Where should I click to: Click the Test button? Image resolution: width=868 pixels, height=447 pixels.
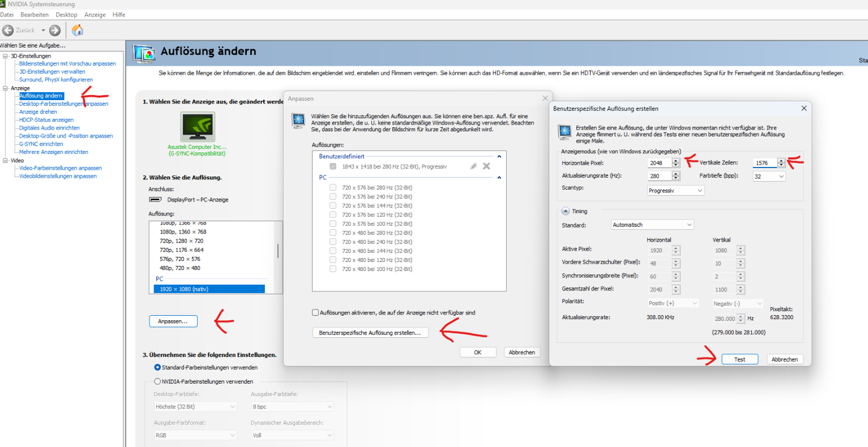coord(739,359)
